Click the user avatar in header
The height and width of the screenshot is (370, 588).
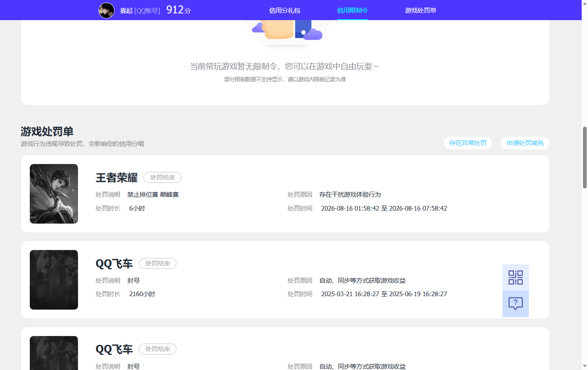pos(107,10)
